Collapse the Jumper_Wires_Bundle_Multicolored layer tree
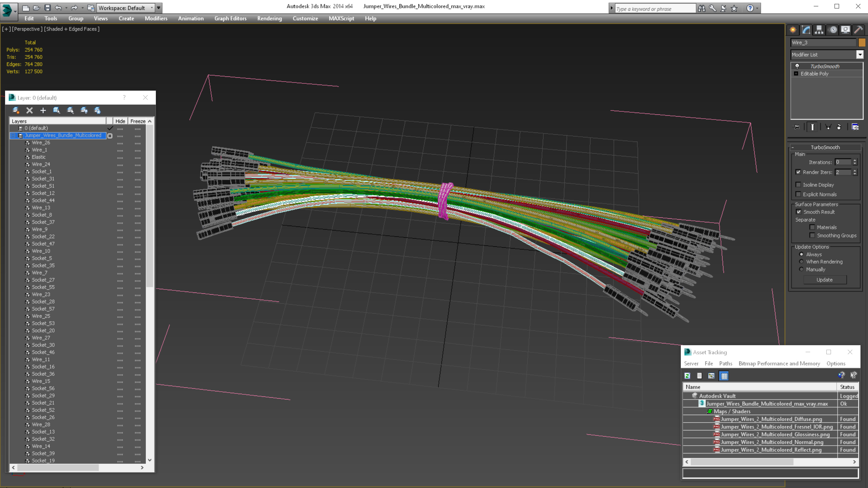Image resolution: width=868 pixels, height=488 pixels. tap(13, 135)
